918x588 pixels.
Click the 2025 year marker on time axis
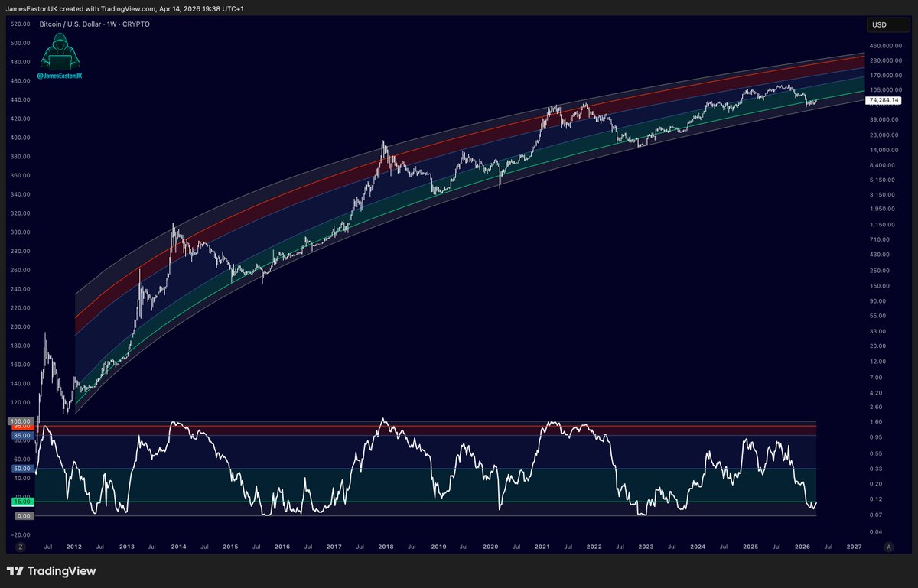pos(750,547)
